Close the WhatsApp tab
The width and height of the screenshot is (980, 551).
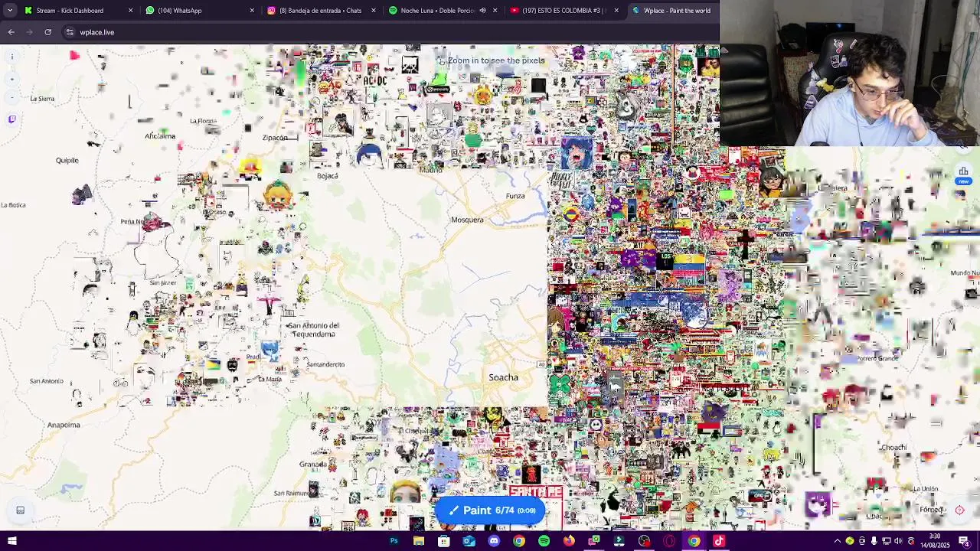pos(252,11)
